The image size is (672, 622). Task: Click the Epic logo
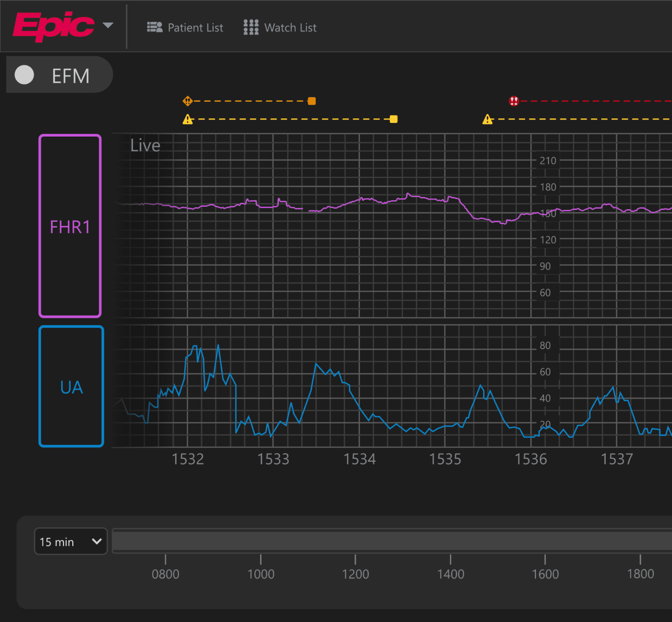[53, 26]
